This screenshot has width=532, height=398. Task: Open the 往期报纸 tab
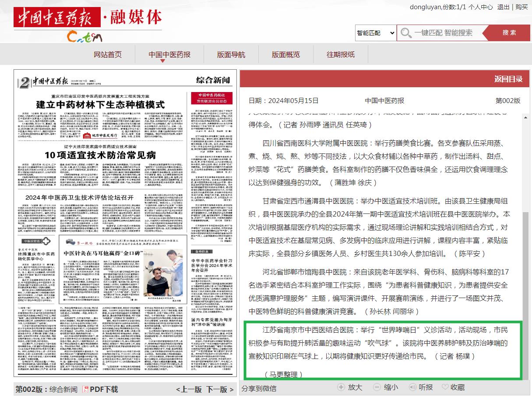tap(341, 54)
